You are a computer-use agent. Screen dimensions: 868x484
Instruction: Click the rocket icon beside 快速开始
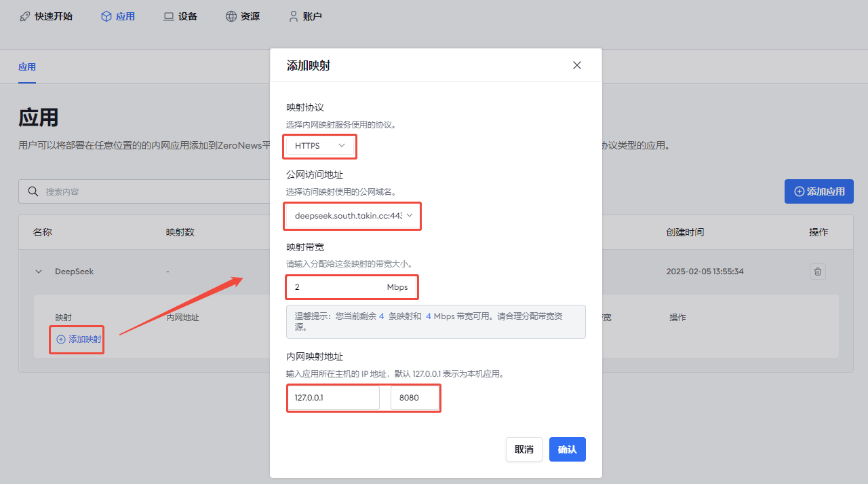click(x=25, y=16)
